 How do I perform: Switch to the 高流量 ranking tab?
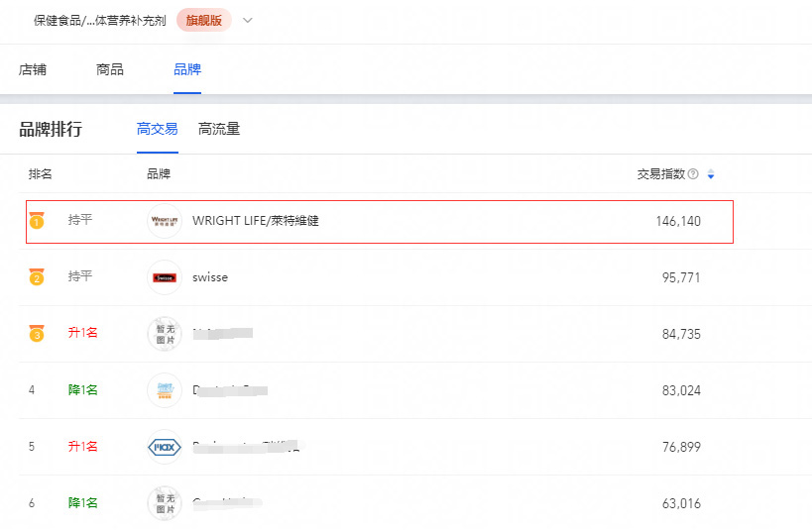[219, 129]
